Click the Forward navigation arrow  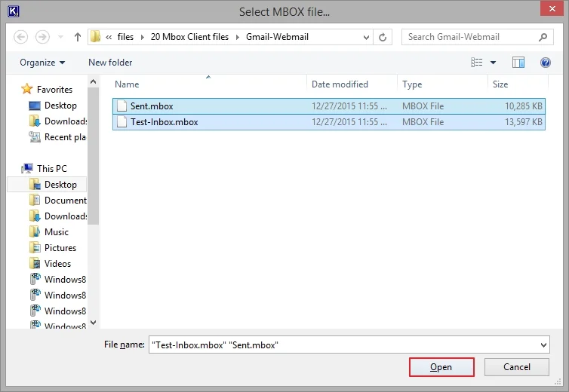[x=42, y=37]
